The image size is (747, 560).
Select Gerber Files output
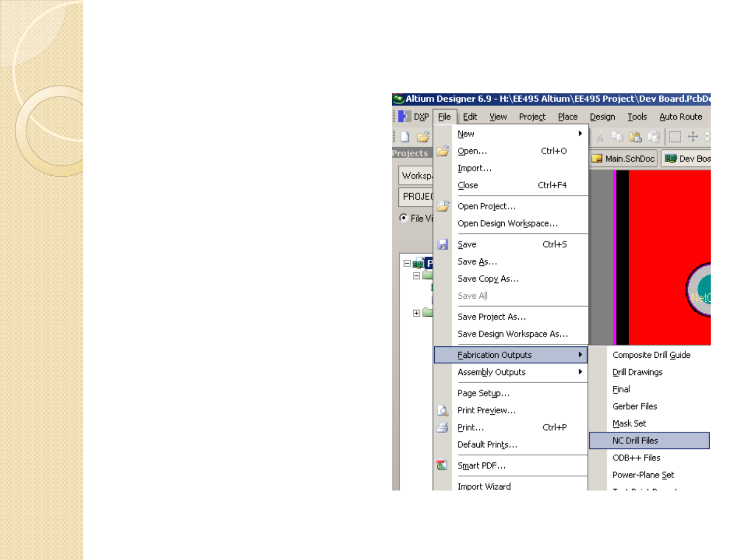pyautogui.click(x=649, y=407)
